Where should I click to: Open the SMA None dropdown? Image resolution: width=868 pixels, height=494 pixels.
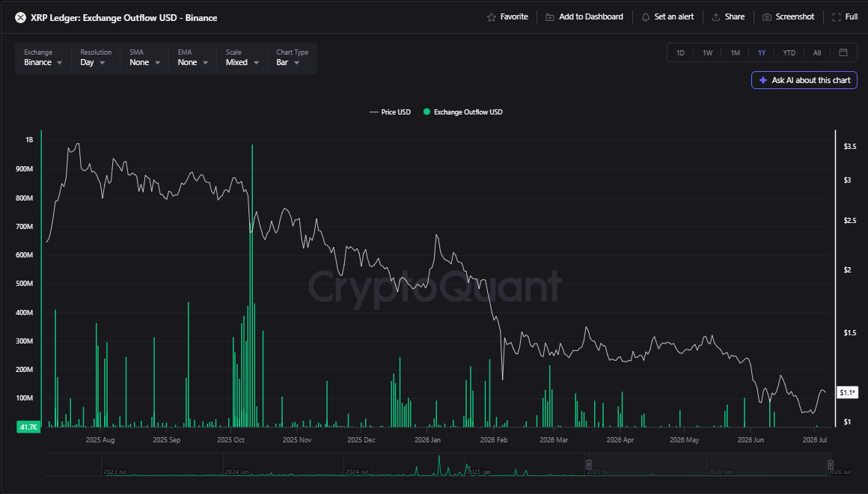(x=145, y=58)
